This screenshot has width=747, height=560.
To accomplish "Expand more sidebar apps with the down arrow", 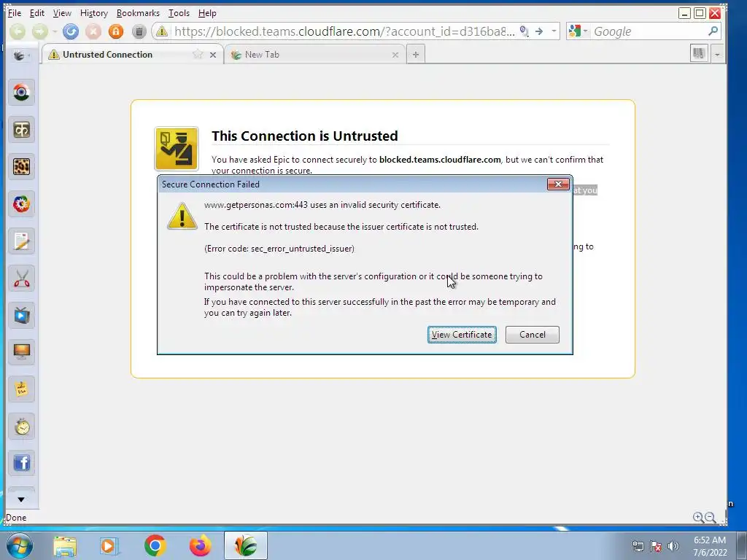I will 21,499.
